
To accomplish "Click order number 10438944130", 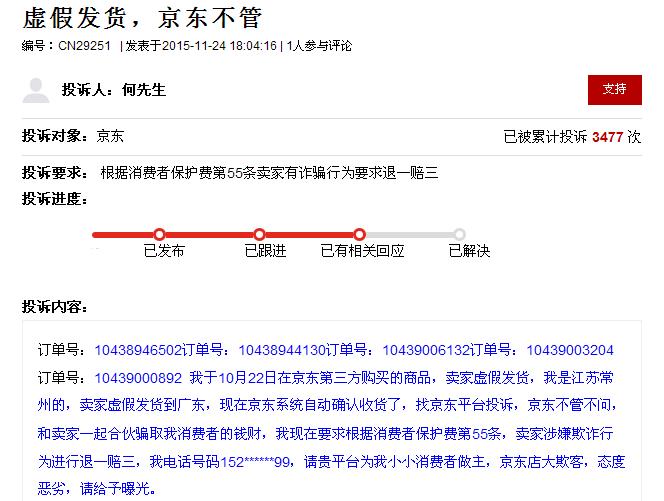I will (x=282, y=350).
